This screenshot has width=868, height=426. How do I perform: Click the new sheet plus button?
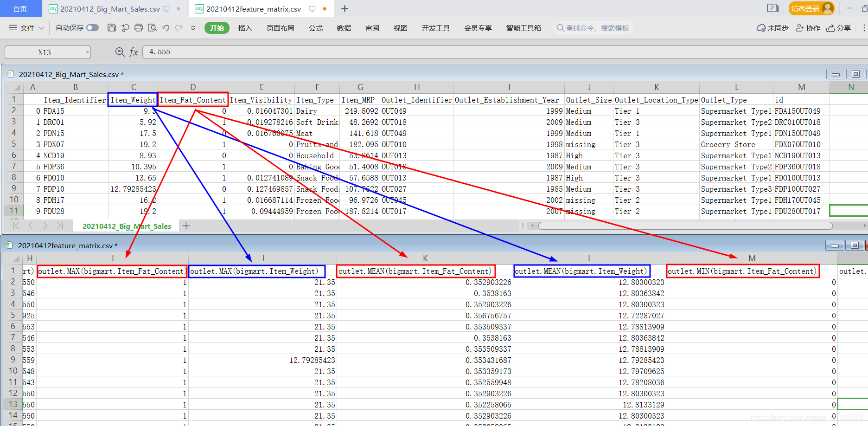click(186, 226)
